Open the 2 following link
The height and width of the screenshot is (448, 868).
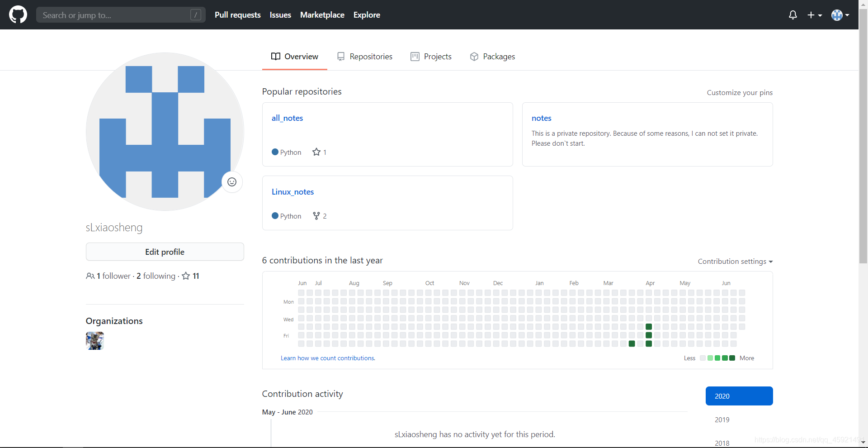tap(156, 276)
